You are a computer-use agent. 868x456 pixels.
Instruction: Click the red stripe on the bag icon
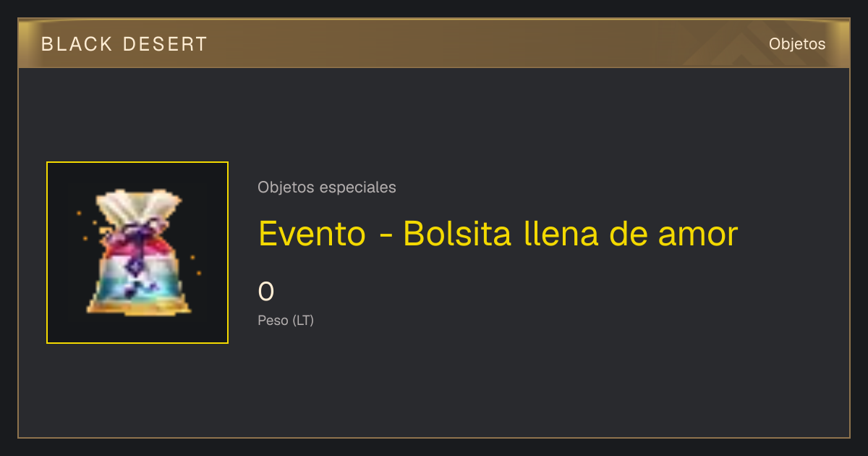(139, 255)
